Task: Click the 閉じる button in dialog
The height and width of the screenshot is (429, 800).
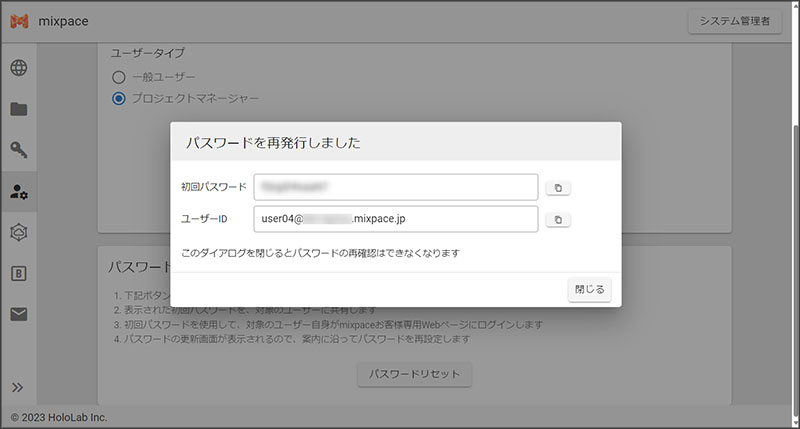Action: click(589, 289)
